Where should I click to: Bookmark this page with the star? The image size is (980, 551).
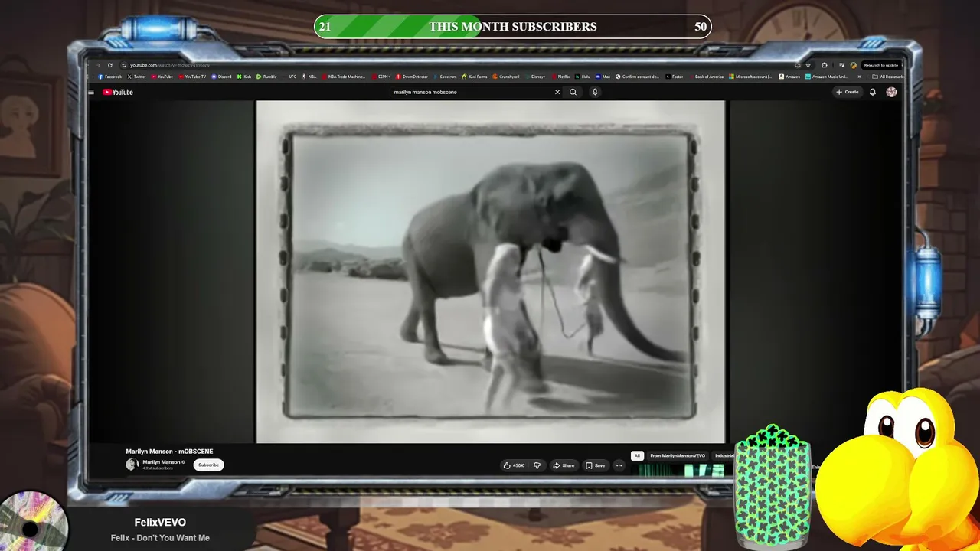[808, 65]
